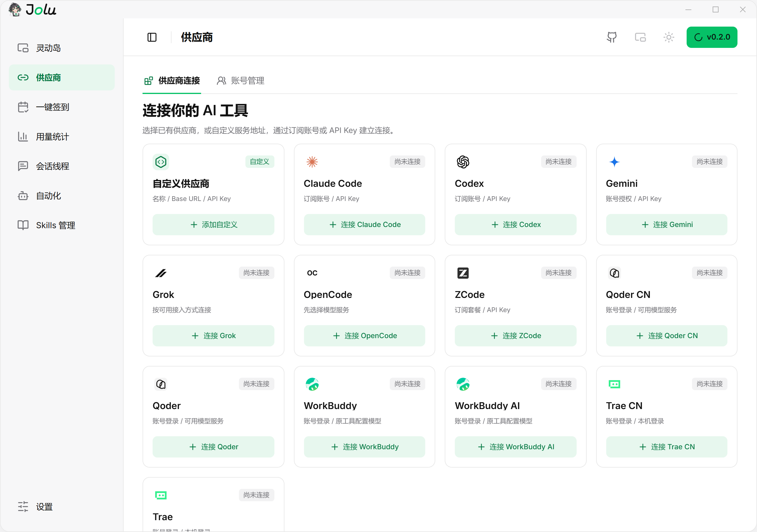Screen dimensions: 757x532
Task: Click 连接 Grok button
Action: tap(213, 335)
